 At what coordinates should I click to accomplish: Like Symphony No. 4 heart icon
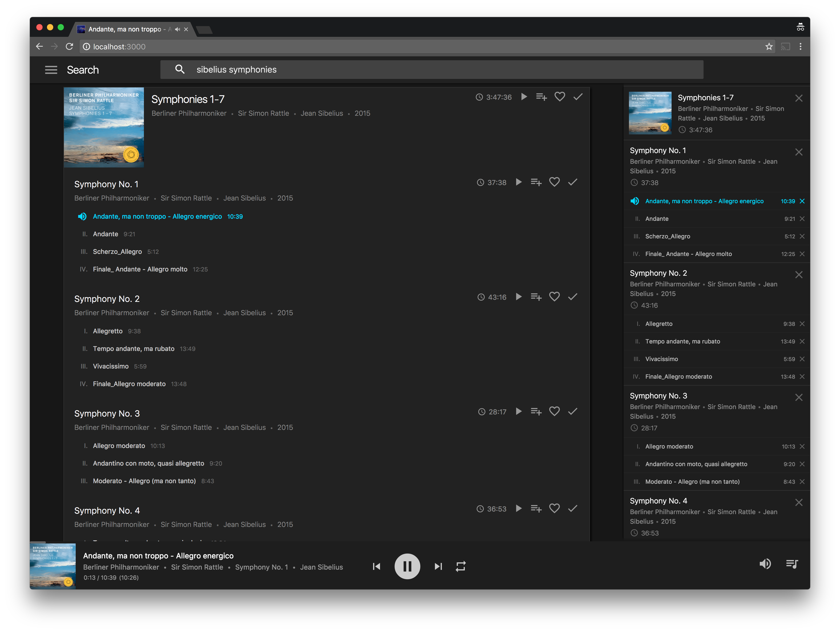pos(554,509)
